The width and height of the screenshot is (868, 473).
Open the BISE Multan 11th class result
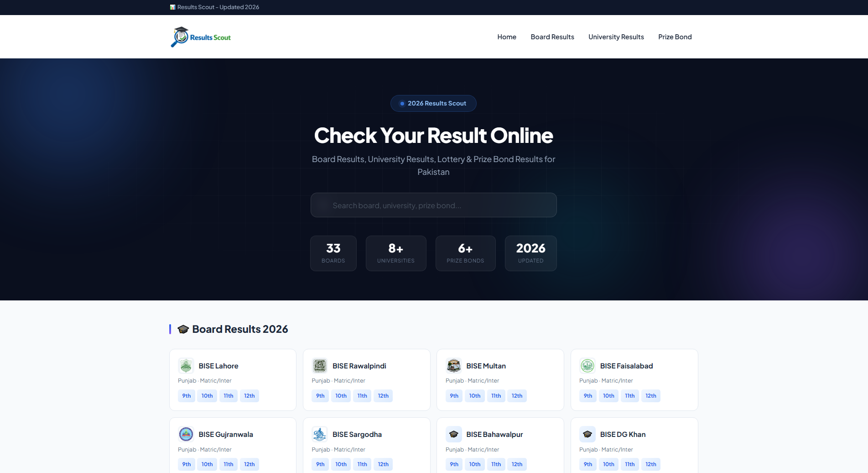pos(496,396)
